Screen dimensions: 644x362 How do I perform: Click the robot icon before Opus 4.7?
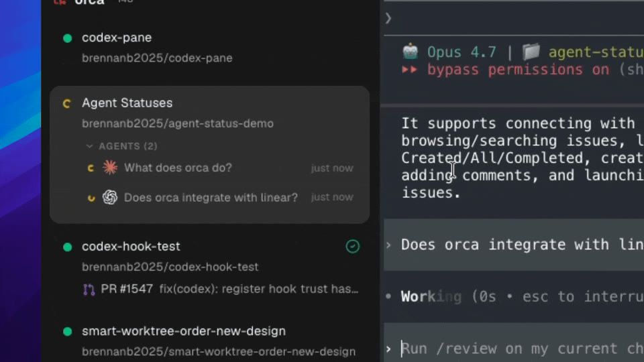click(410, 52)
